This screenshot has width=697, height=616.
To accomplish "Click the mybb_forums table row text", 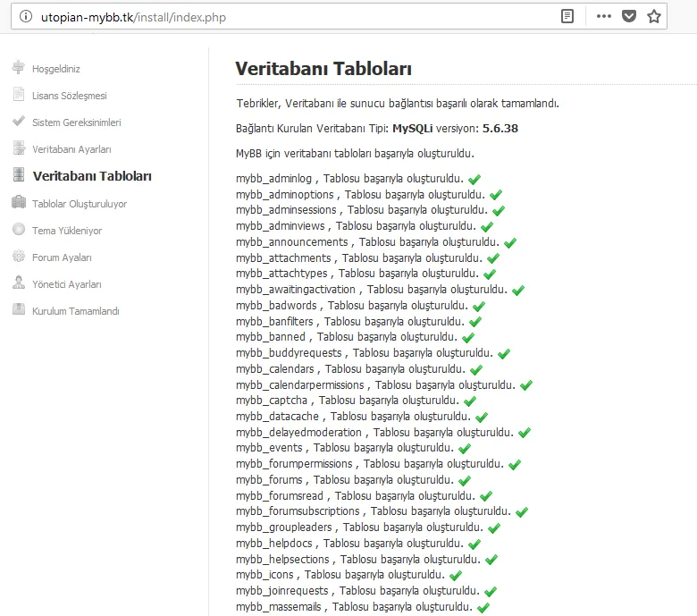I will pos(345,480).
